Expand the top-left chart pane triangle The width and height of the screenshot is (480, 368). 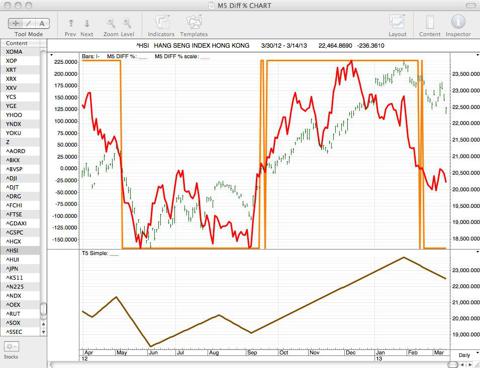tap(52, 55)
